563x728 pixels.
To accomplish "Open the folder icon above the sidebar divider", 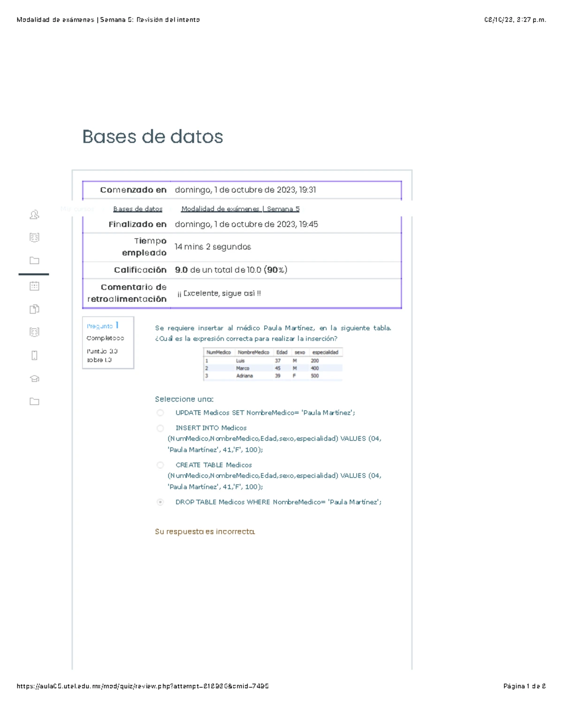I will (x=34, y=261).
